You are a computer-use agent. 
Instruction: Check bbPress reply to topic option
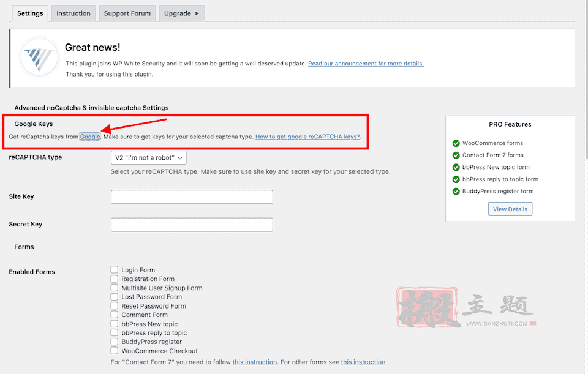pyautogui.click(x=115, y=332)
